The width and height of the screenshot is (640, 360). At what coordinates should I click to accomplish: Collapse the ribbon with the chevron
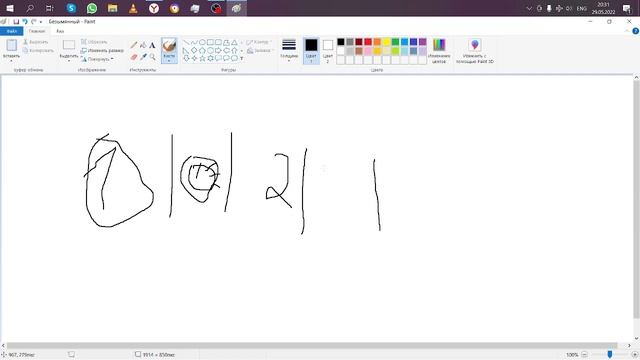[627, 31]
